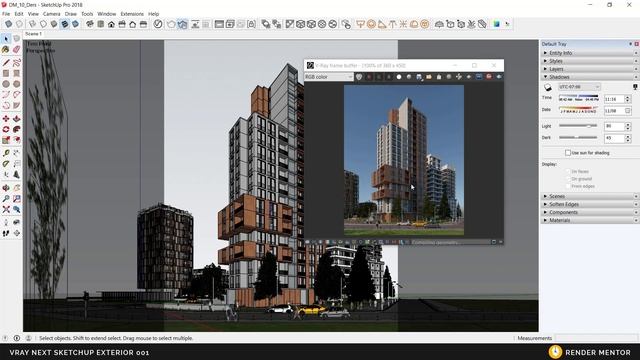This screenshot has width=640, height=360.
Task: Click the rendered building image in frame buffer
Action: click(404, 160)
